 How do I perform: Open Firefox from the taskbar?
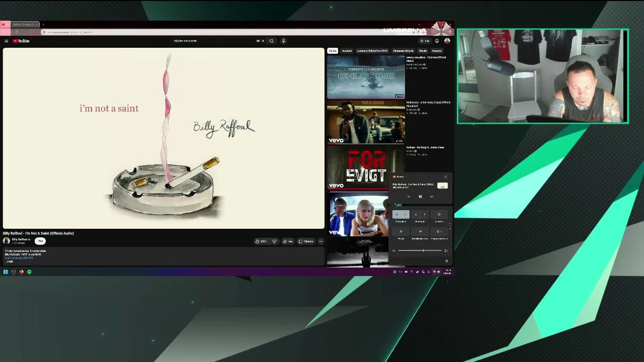21,272
